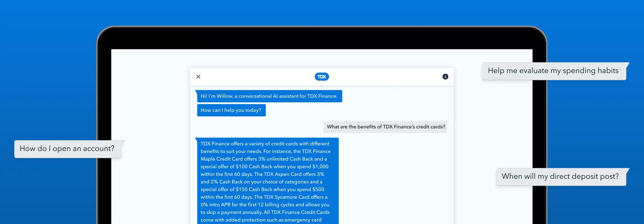Click "Maple Credit Card" in the response
This screenshot has width=644, height=224.
222,159
